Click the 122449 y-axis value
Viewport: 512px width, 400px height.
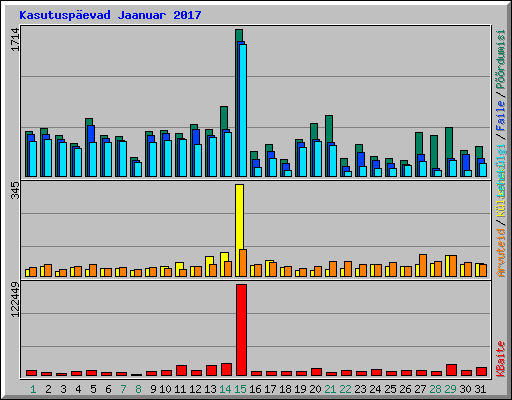coord(15,300)
